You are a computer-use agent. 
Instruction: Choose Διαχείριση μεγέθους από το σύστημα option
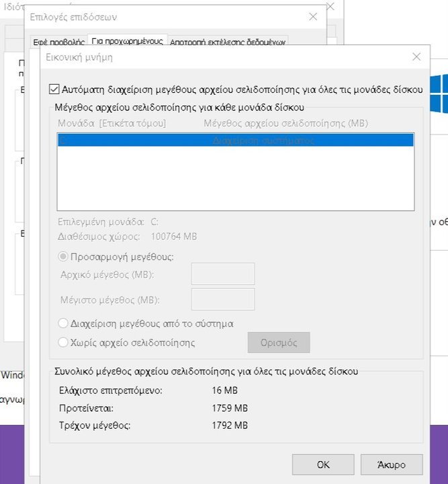[63, 323]
